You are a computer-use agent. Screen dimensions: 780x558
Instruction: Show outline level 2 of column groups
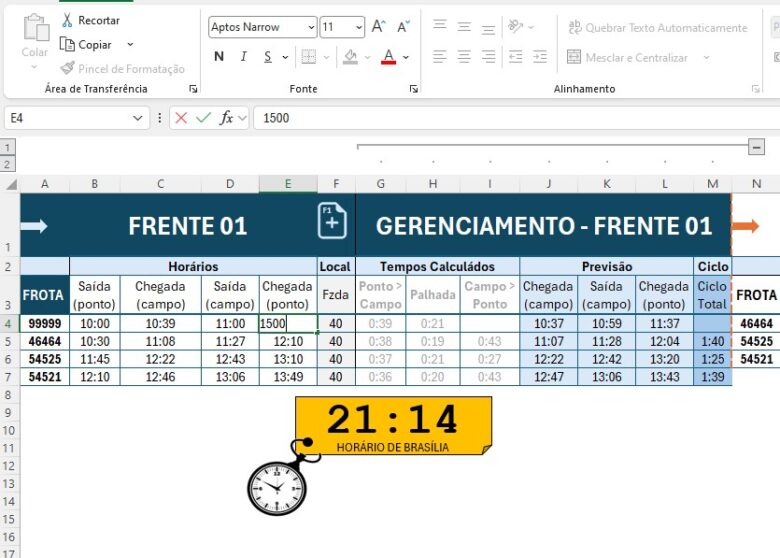click(8, 164)
